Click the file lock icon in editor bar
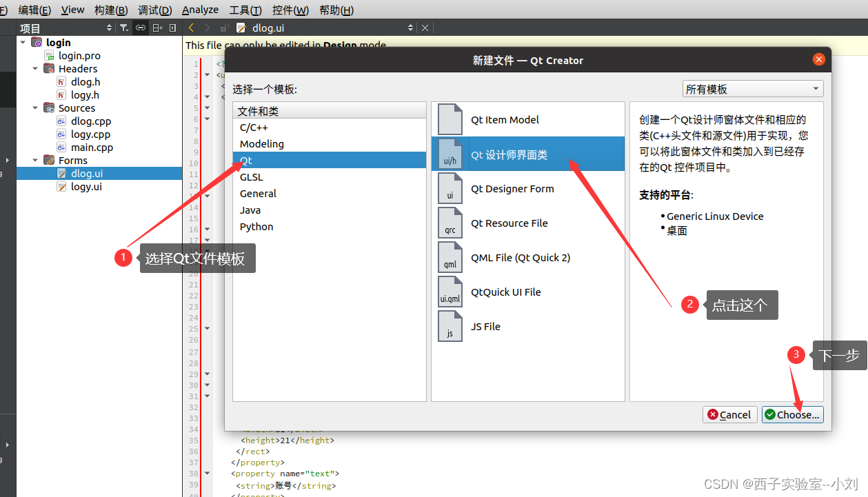 pyautogui.click(x=224, y=28)
